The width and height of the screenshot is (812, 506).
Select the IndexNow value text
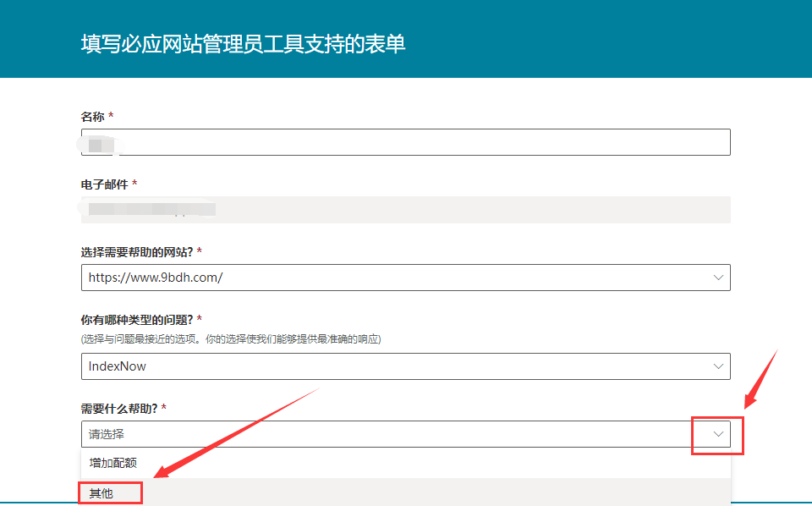[x=109, y=366]
